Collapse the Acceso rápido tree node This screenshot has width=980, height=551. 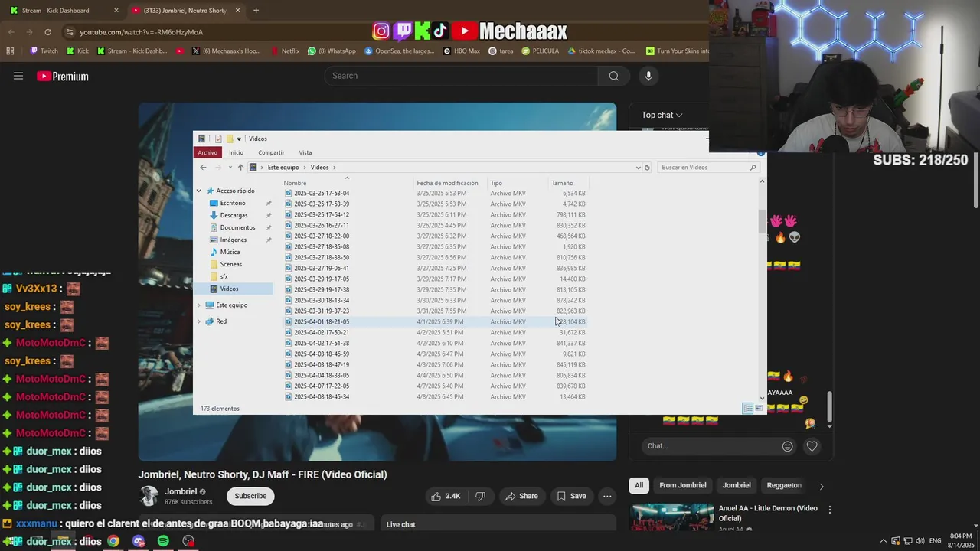(x=199, y=191)
